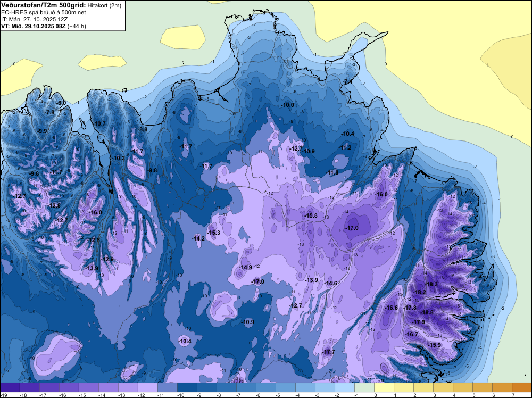Select legend swatch between 0 and 1
This screenshot has height=398, width=532.
[384, 387]
